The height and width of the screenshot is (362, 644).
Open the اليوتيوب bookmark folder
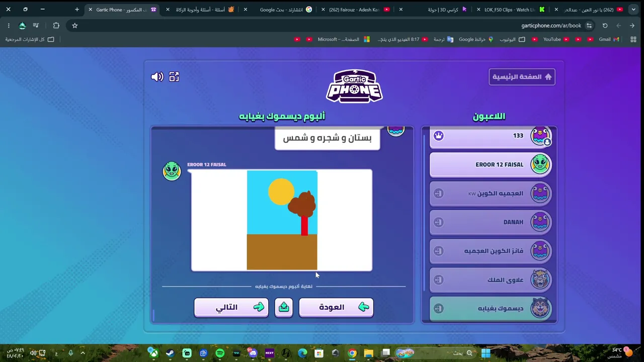coord(512,39)
